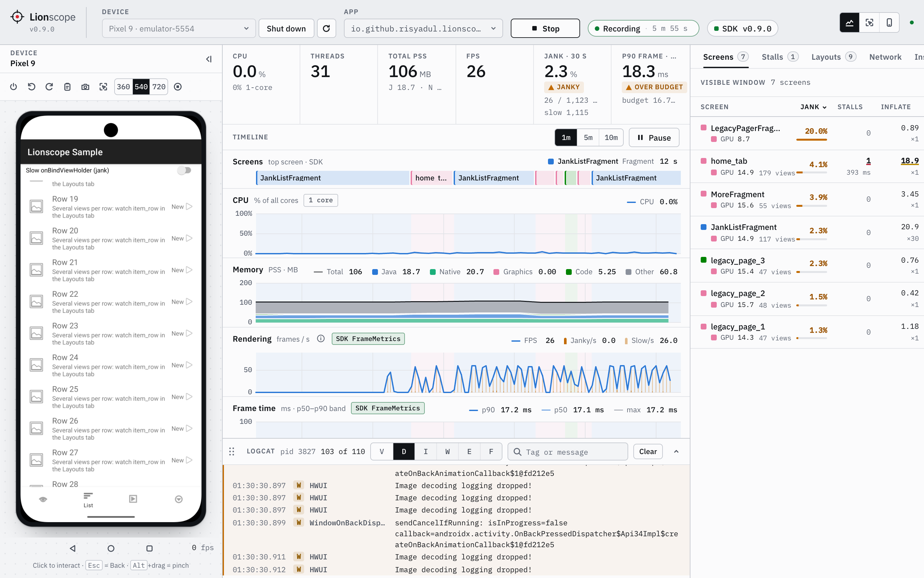
Task: Open the Stalls tab
Action: (x=780, y=57)
